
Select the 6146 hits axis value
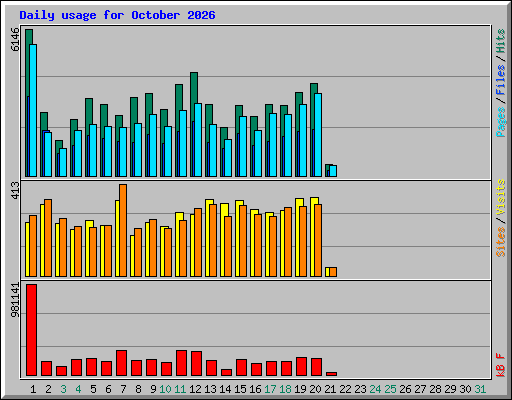(x=15, y=39)
